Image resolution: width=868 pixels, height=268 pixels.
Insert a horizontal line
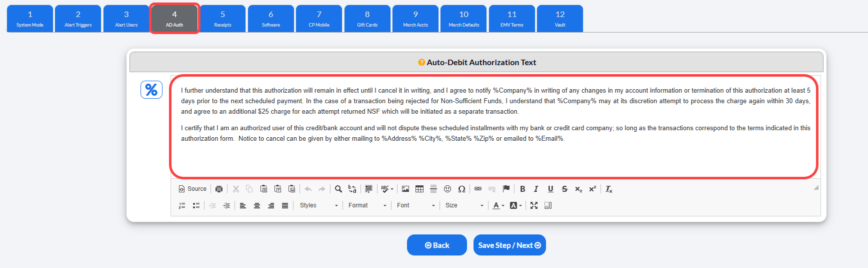433,189
